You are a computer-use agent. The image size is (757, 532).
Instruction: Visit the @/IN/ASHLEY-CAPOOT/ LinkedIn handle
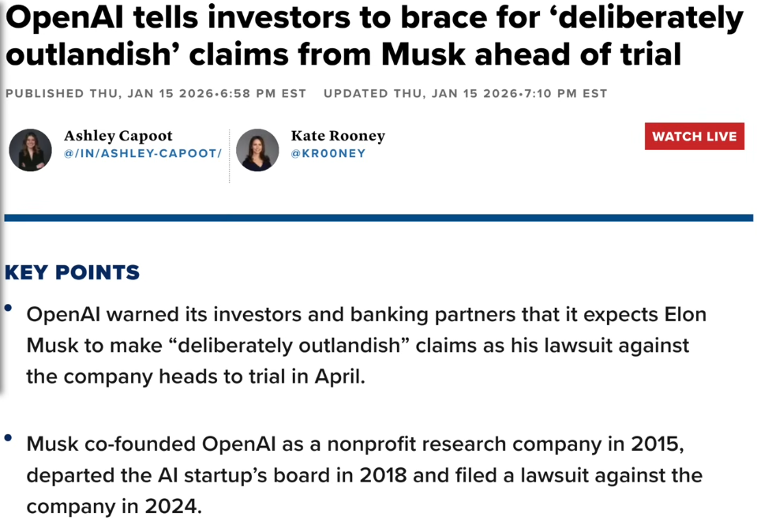(143, 153)
